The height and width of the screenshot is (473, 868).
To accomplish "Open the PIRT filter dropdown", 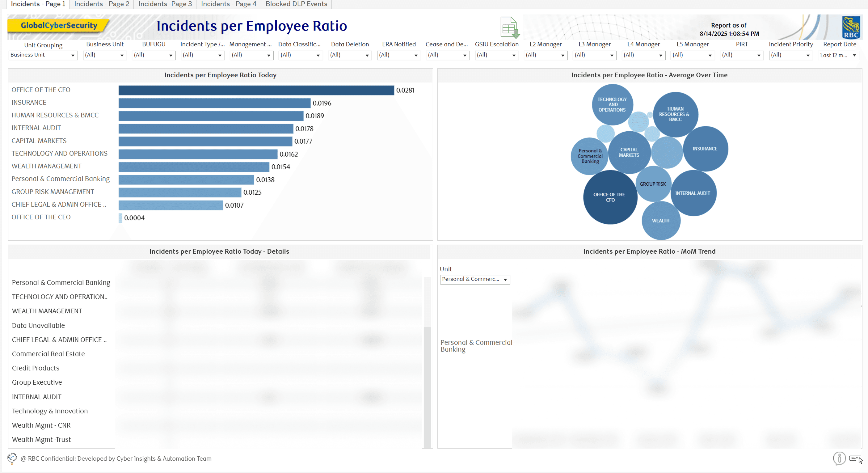I will (x=741, y=55).
